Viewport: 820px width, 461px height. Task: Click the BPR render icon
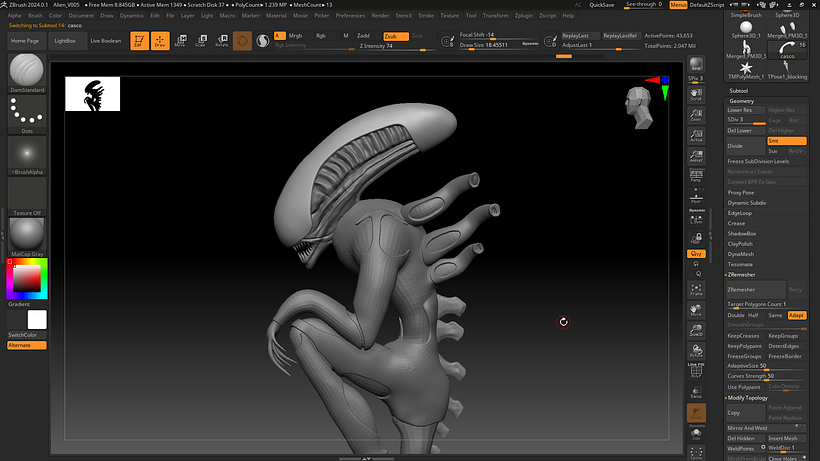point(696,64)
